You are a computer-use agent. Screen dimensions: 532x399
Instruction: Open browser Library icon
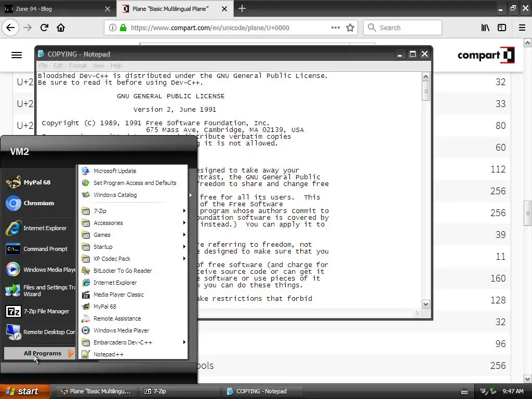click(485, 28)
